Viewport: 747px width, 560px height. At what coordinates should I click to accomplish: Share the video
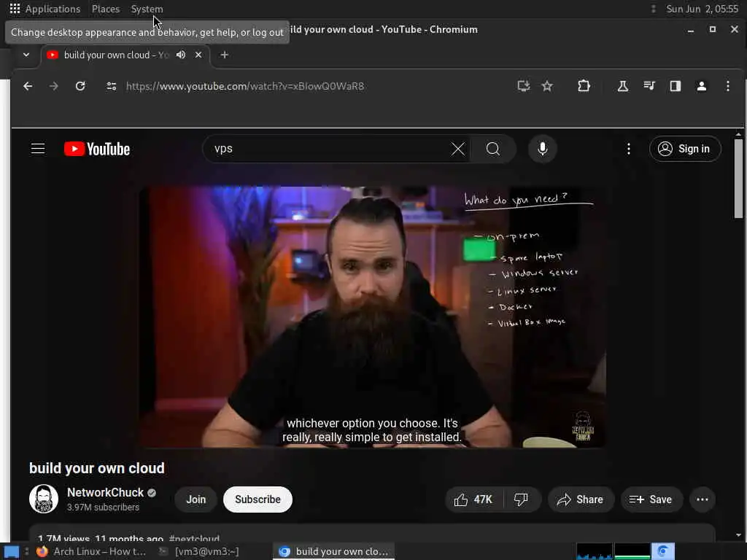point(580,499)
